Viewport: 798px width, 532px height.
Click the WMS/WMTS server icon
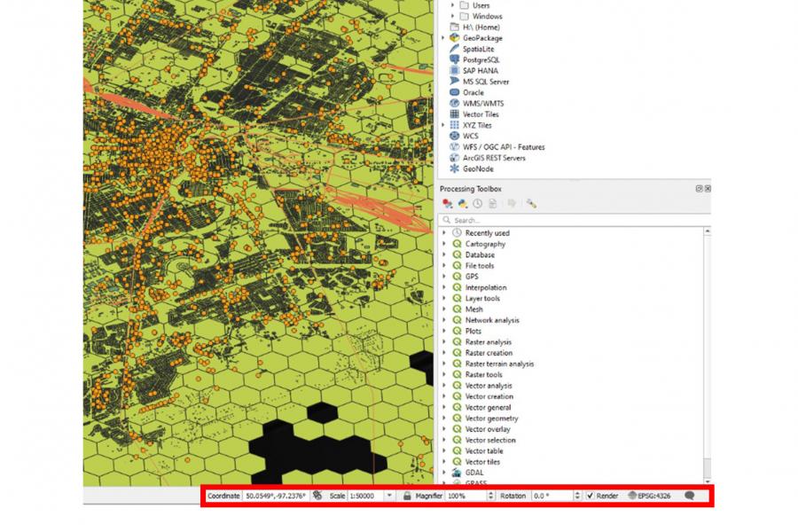pyautogui.click(x=453, y=103)
